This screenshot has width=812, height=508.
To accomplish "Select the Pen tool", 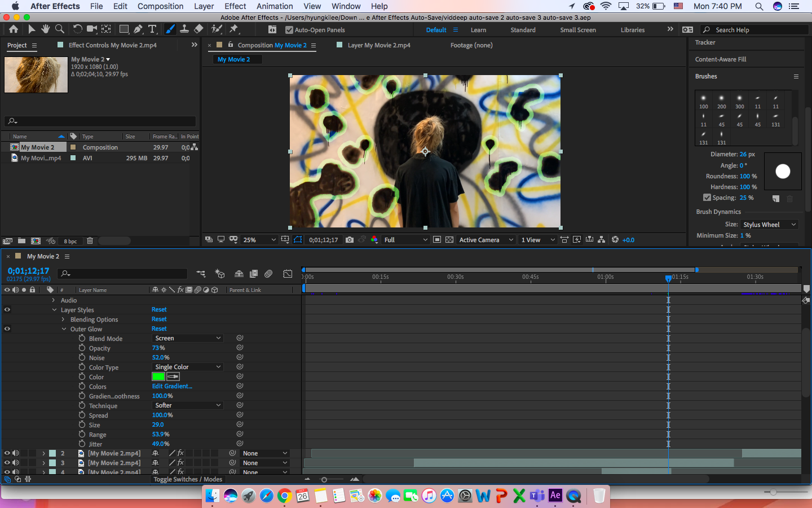I will [138, 29].
